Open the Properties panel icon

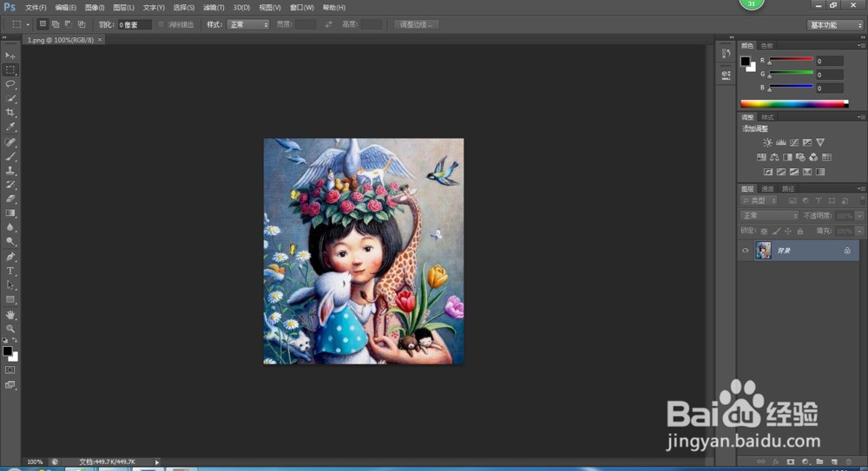[x=726, y=75]
